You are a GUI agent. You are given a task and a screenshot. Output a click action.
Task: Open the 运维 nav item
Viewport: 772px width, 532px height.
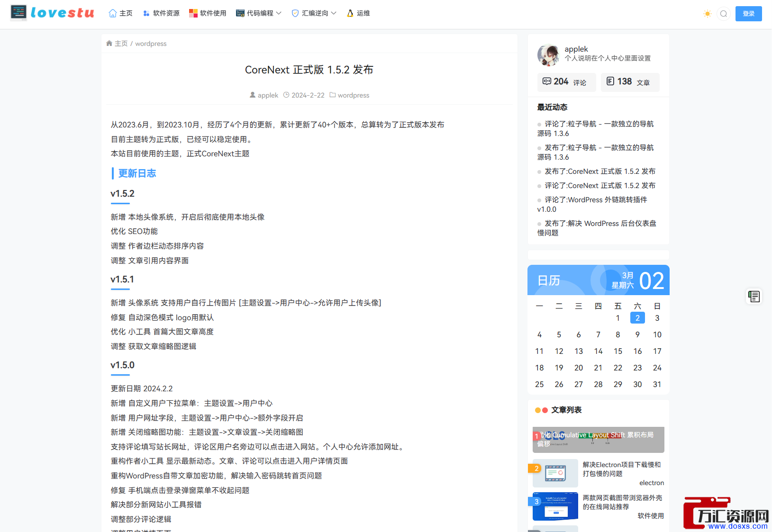coord(358,13)
